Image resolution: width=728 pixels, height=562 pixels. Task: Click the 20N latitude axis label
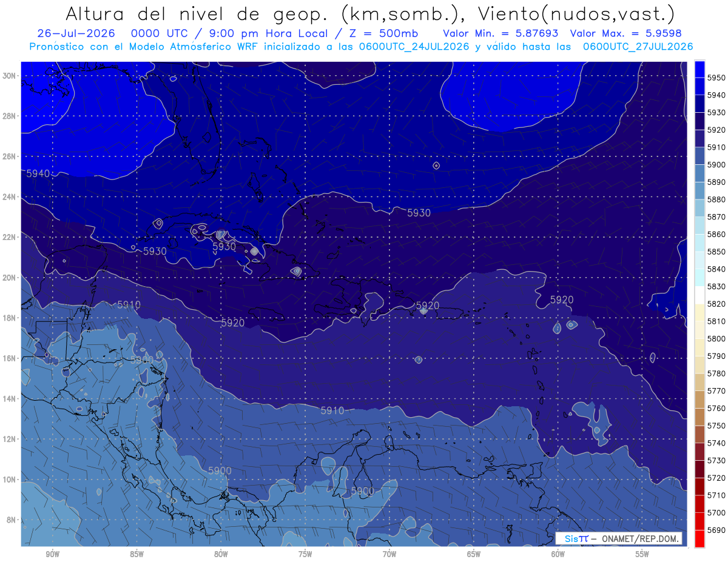pos(9,278)
